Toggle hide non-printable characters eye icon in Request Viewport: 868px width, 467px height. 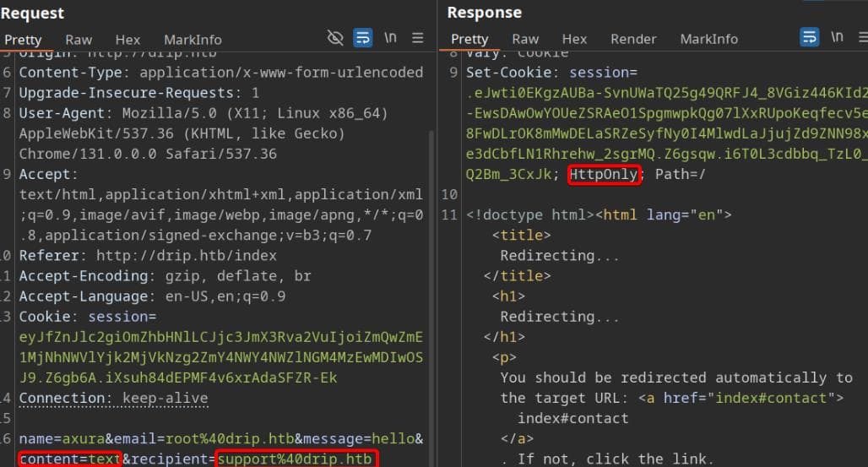pos(335,38)
